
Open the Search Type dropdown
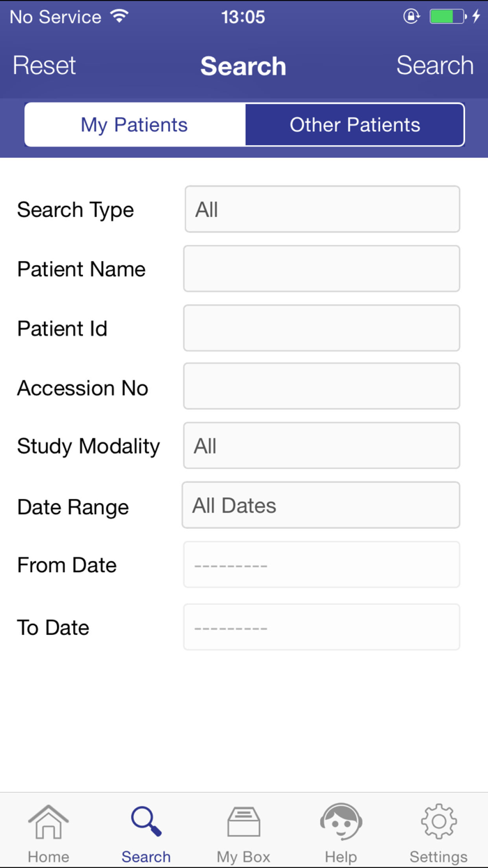click(321, 209)
